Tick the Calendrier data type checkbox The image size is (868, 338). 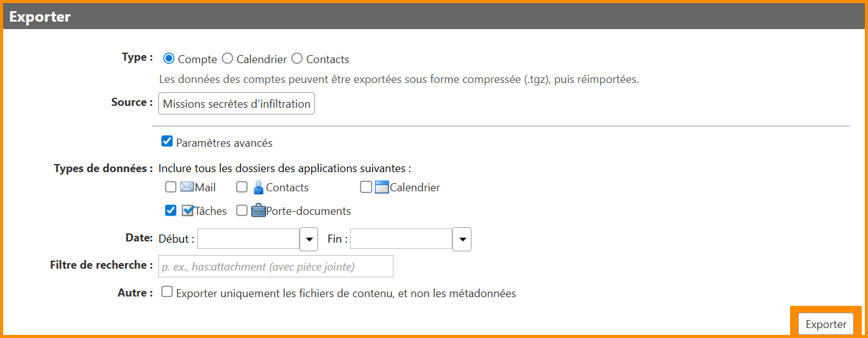point(366,187)
